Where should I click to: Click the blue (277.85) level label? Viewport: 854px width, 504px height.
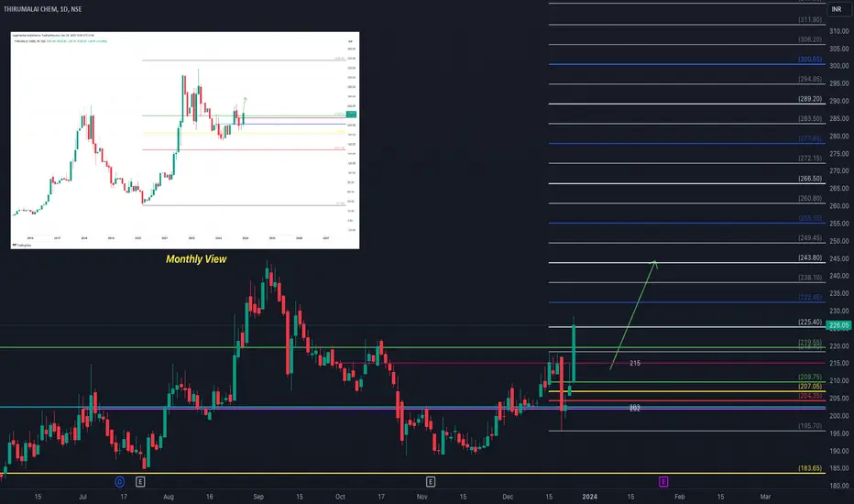[810, 138]
